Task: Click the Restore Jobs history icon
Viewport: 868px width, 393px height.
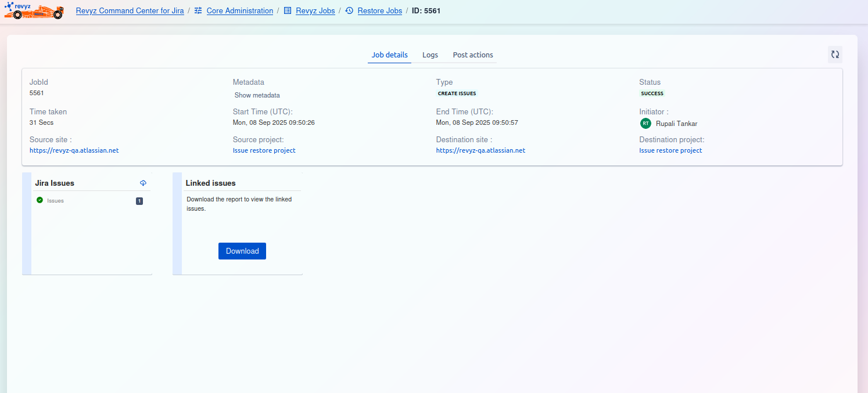Action: [x=349, y=10]
